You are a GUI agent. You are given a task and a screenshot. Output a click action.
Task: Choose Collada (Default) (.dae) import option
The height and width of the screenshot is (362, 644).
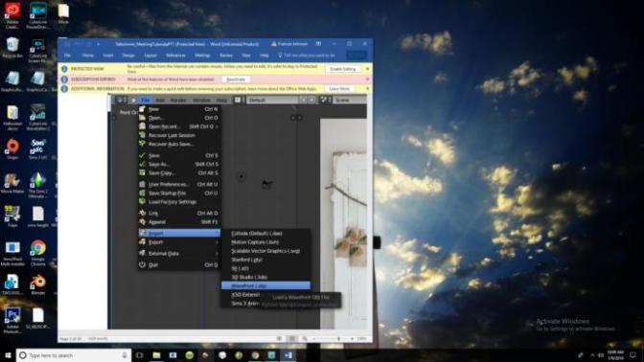(x=265, y=233)
